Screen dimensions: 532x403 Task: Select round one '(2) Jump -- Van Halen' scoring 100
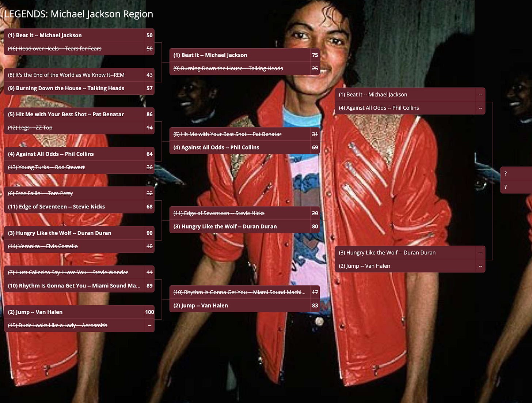click(79, 312)
